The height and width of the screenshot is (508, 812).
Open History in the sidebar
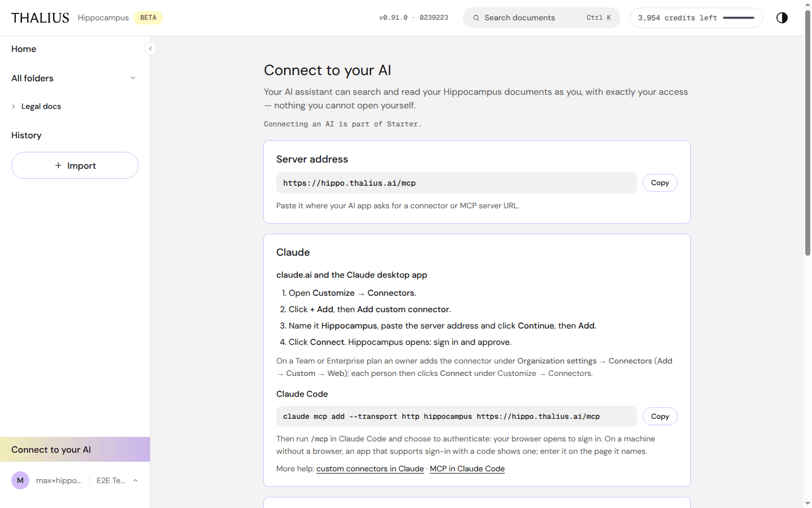point(27,135)
